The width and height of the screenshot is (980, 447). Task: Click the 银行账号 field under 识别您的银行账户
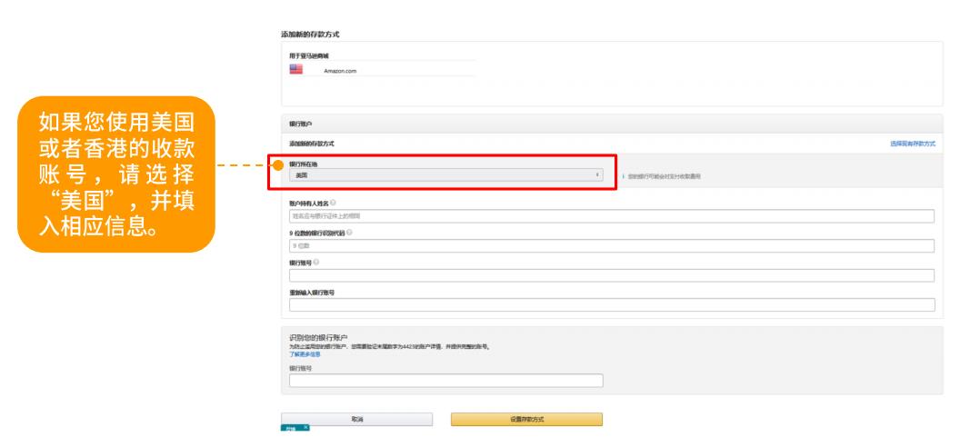[x=445, y=381]
